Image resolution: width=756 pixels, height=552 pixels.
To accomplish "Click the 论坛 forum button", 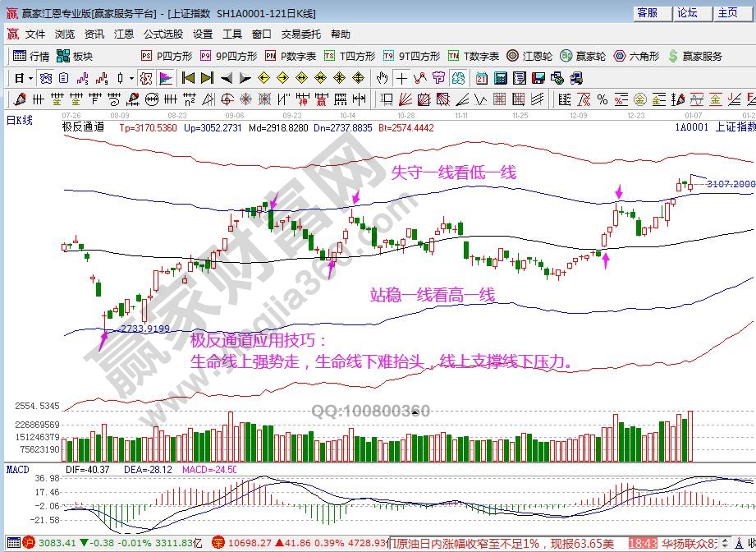I will pos(687,12).
